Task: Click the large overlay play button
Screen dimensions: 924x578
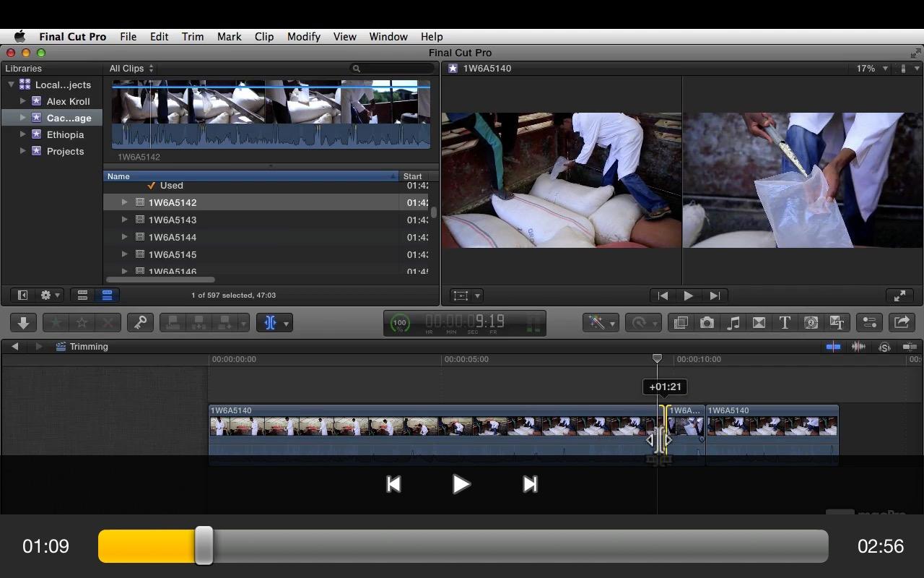Action: click(461, 484)
